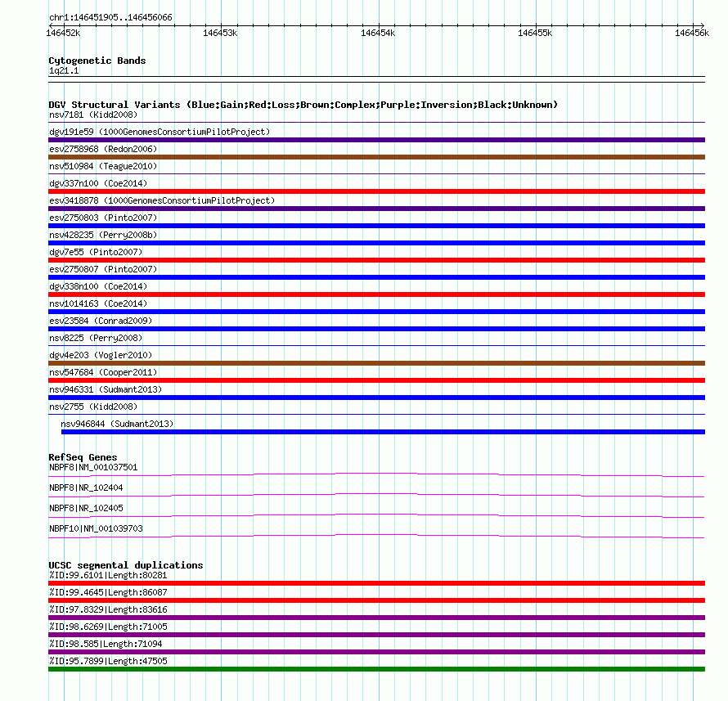Click the right arrow at the ruler end
The height and width of the screenshot is (701, 728).
point(703,25)
